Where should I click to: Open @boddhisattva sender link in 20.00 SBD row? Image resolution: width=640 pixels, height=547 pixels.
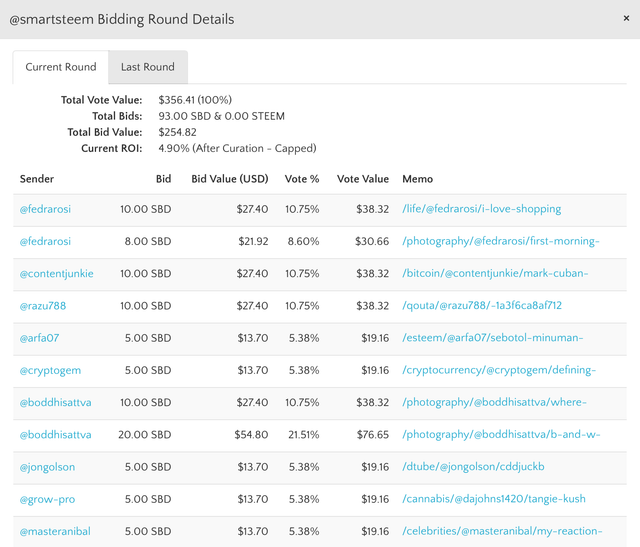click(x=56, y=435)
